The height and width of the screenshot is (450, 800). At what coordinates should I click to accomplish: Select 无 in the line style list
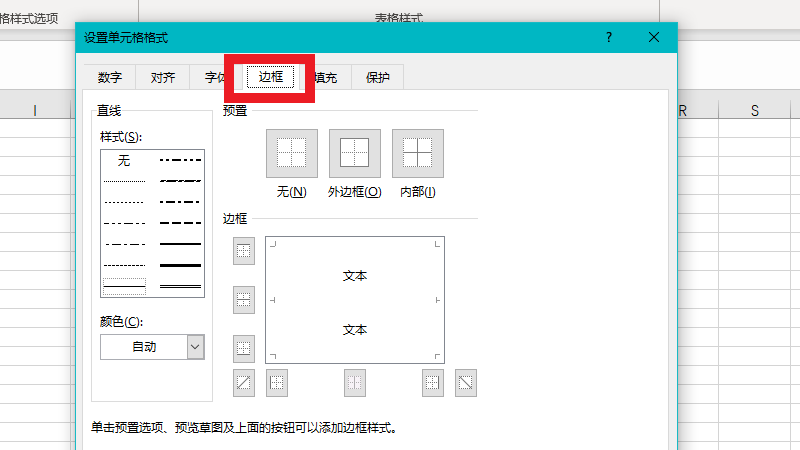coord(124,160)
